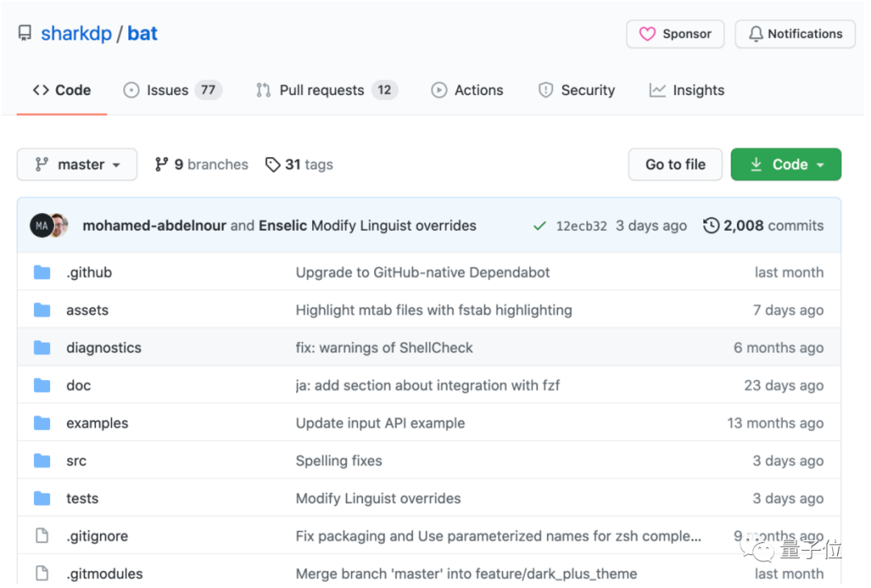The image size is (871, 588).
Task: Open the Insights tab
Action: [x=686, y=90]
